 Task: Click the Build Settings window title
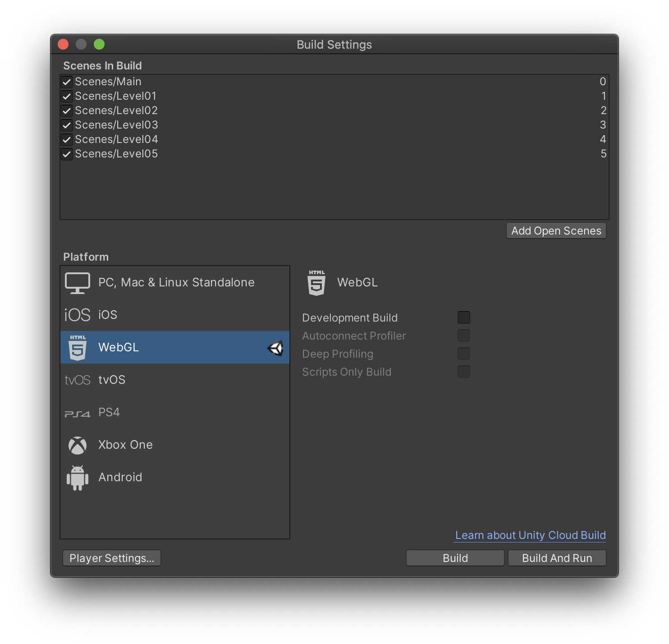point(334,45)
